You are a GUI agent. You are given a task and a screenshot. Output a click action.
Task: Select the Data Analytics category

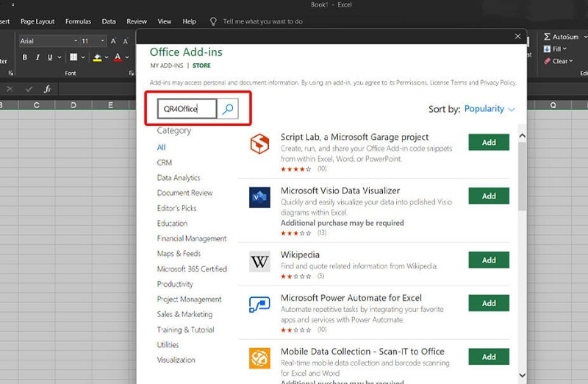pyautogui.click(x=179, y=178)
